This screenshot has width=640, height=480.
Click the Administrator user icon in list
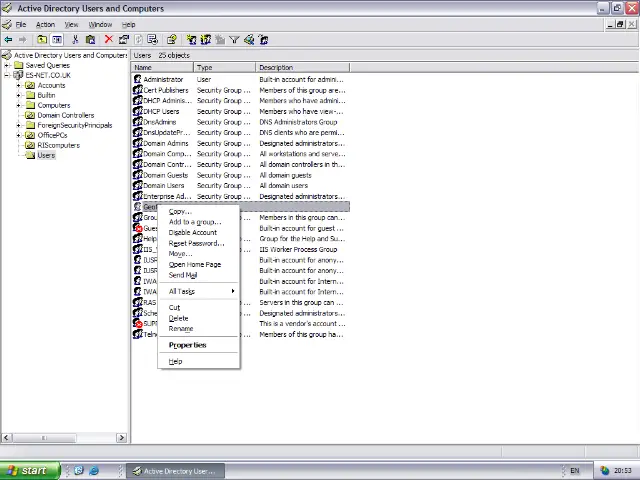138,79
